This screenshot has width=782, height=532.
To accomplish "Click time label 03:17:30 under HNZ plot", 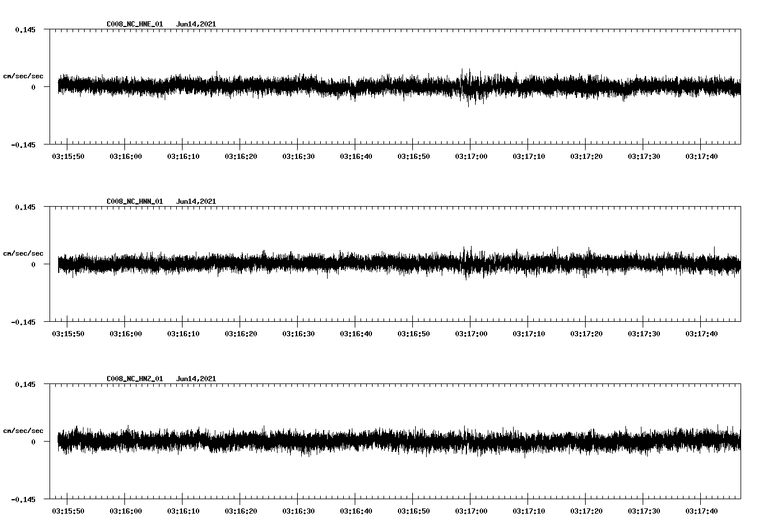I will [x=644, y=511].
